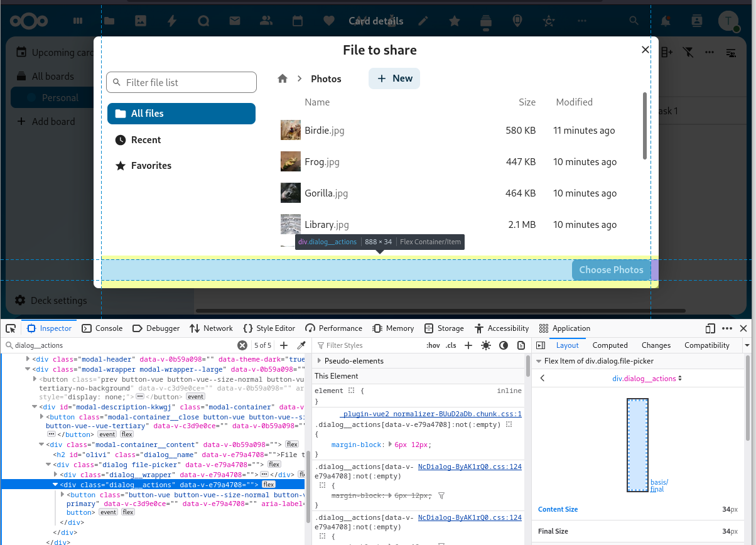
Task: Click the eyedropper color picker icon
Action: coord(301,345)
